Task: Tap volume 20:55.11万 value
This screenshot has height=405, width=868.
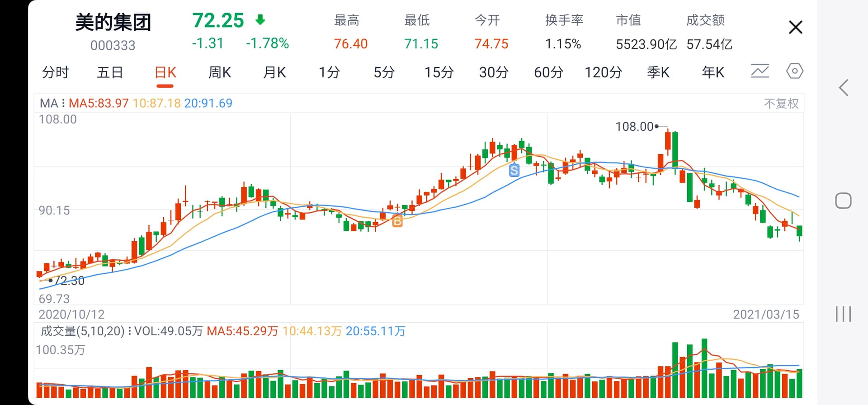Action: [x=376, y=331]
